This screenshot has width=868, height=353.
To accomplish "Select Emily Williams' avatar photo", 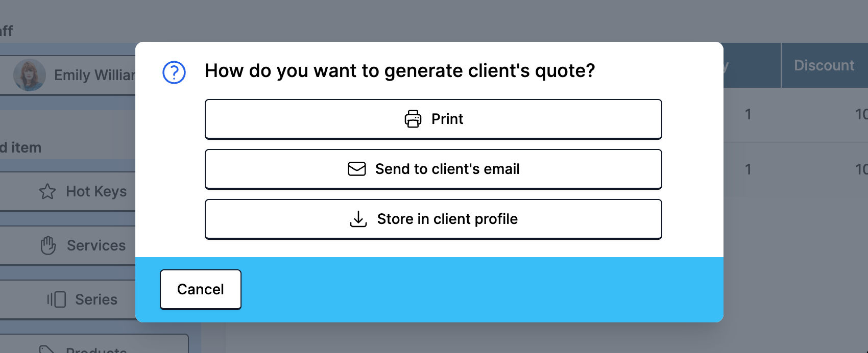I will pyautogui.click(x=30, y=75).
